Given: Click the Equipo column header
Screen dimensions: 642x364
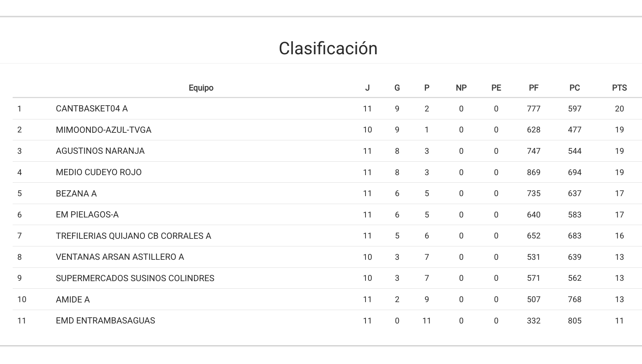Looking at the screenshot, I should 201,88.
